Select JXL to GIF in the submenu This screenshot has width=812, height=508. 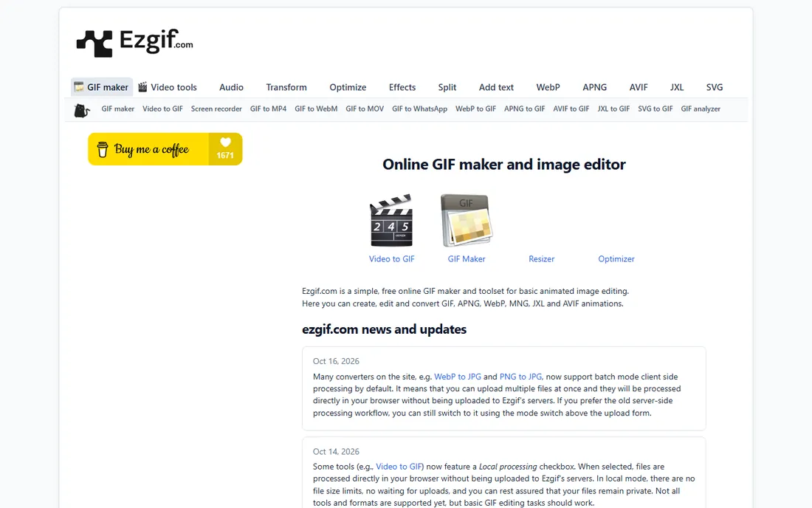pos(613,109)
